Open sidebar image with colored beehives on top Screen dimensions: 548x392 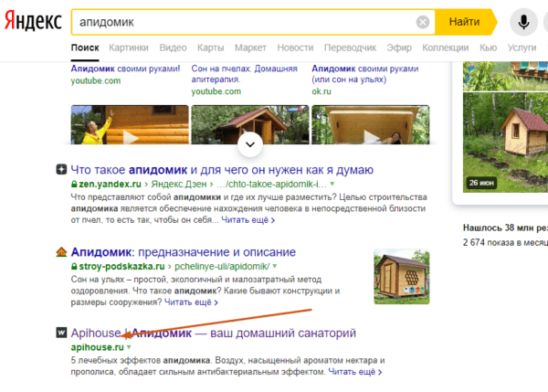tap(505, 76)
